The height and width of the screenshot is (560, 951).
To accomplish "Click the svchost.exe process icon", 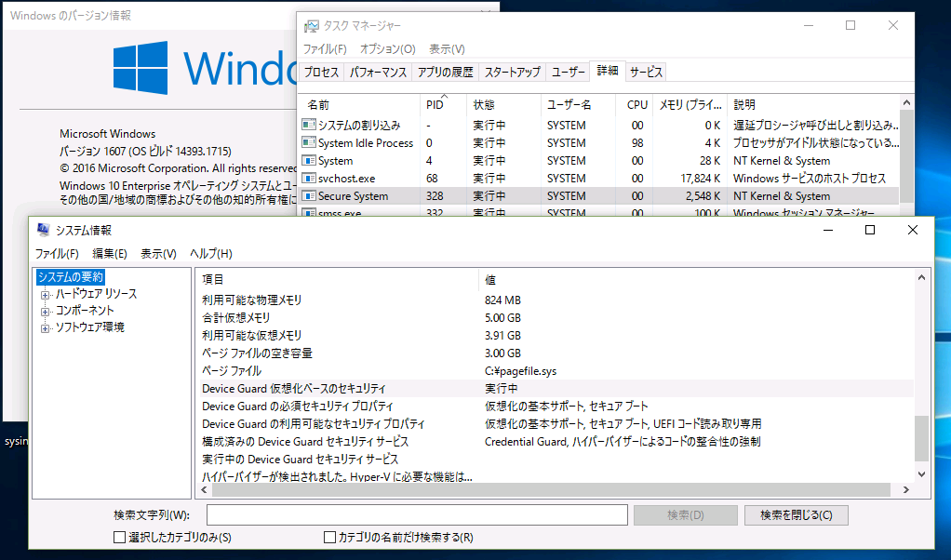I will 309,179.
